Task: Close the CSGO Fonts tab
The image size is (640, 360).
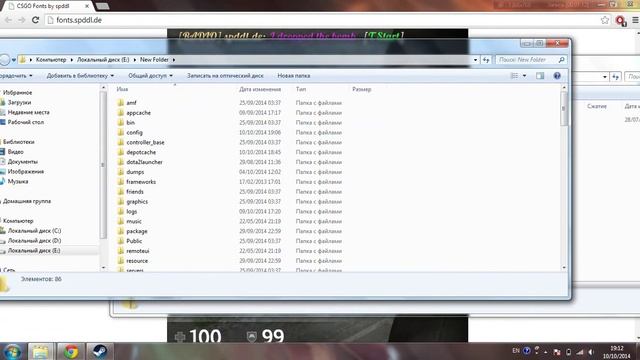Action: [87, 6]
